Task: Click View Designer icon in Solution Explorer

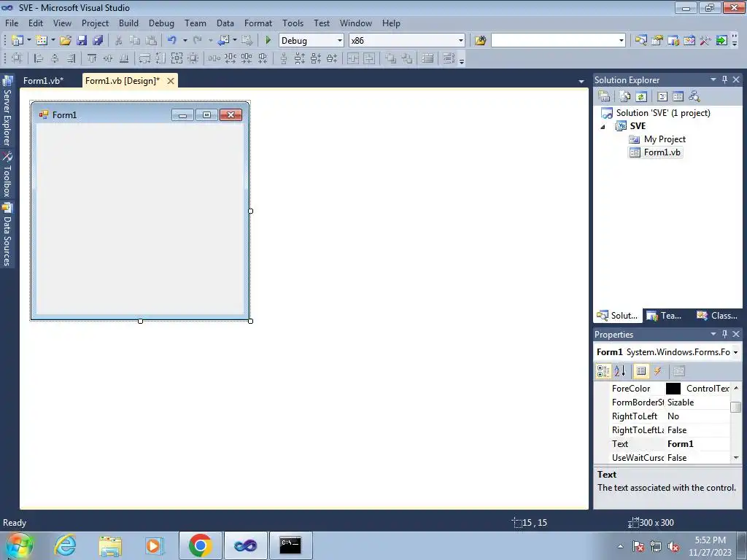Action: [678, 96]
